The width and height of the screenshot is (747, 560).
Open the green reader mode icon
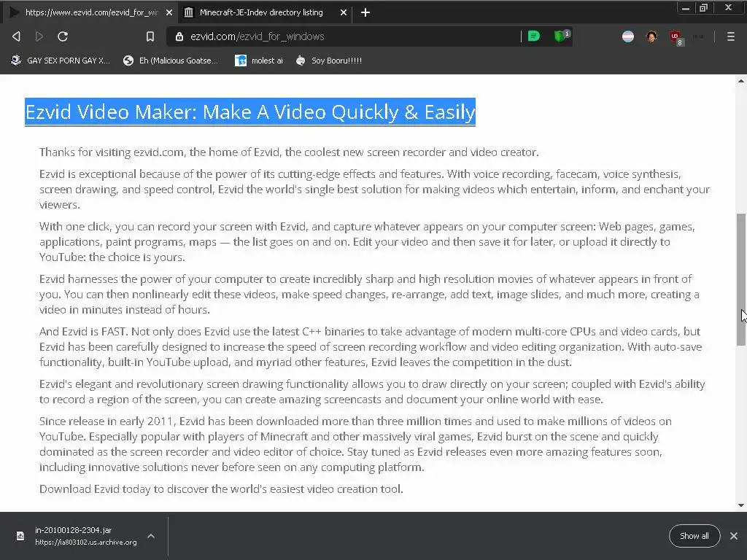pos(534,36)
